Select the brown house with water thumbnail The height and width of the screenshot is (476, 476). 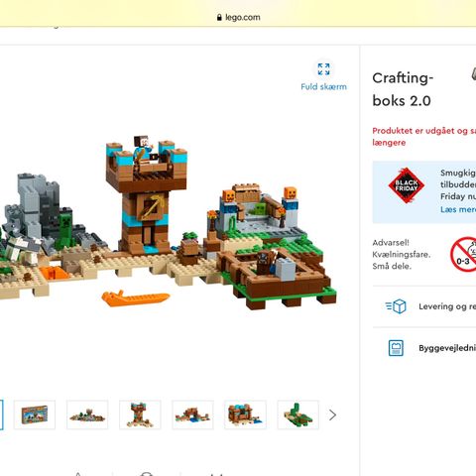point(245,415)
